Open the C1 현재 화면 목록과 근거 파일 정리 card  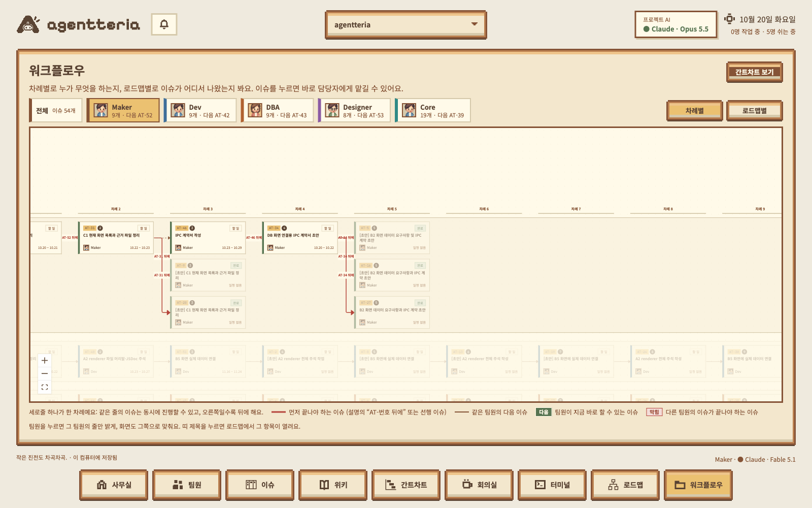coord(116,238)
